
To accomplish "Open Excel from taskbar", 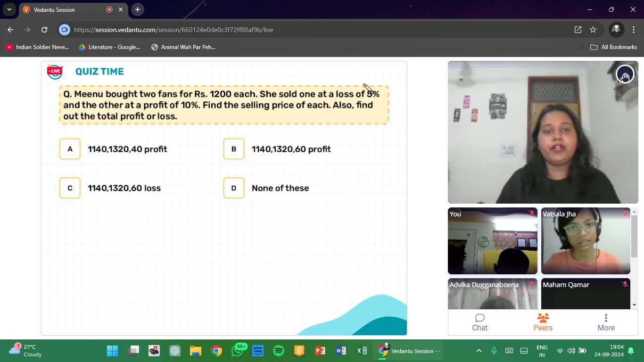I will [x=362, y=351].
